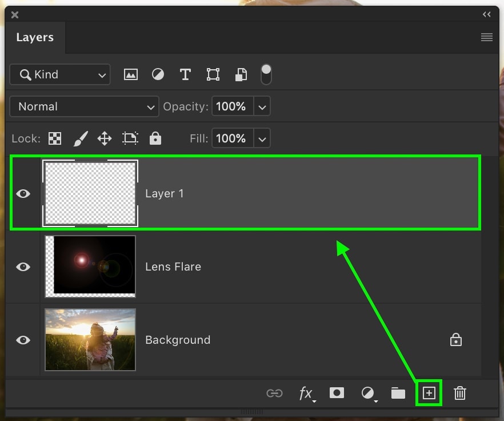Click the Lens Flare layer name
Screen dimensions: 504x421
(x=173, y=267)
